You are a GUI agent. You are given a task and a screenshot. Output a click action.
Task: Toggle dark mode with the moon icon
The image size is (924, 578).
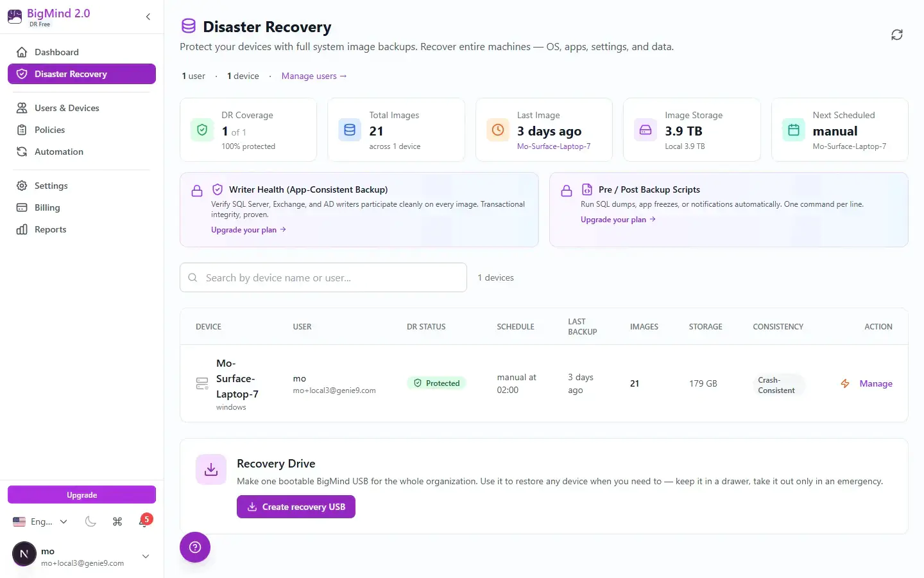(90, 521)
